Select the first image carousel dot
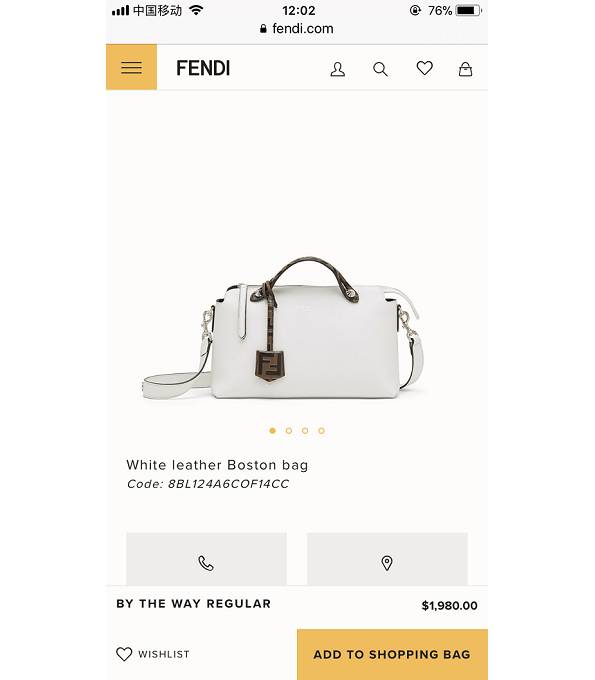Screen dimensions: 595x680 pyautogui.click(x=272, y=431)
